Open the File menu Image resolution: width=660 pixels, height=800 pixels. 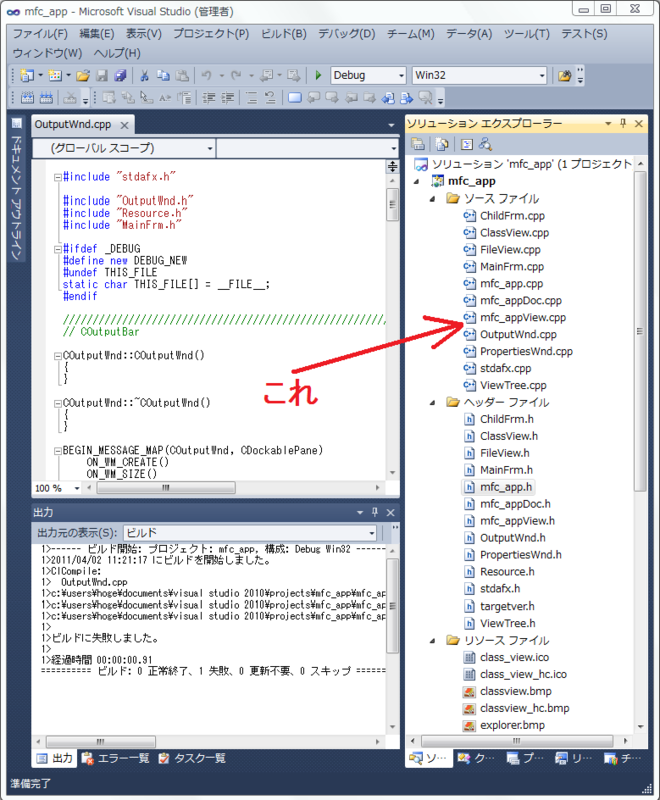click(x=40, y=34)
